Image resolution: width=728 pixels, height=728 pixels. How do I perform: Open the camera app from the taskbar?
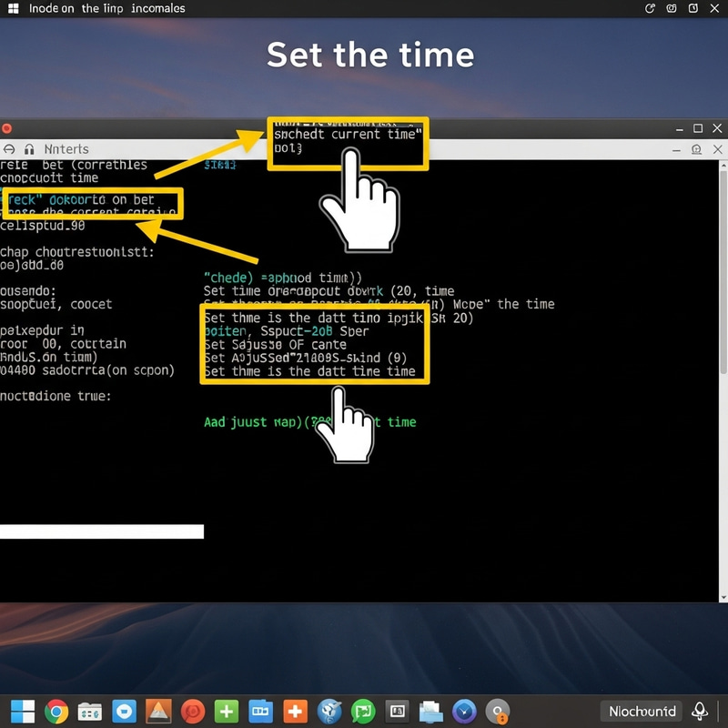pos(397,711)
